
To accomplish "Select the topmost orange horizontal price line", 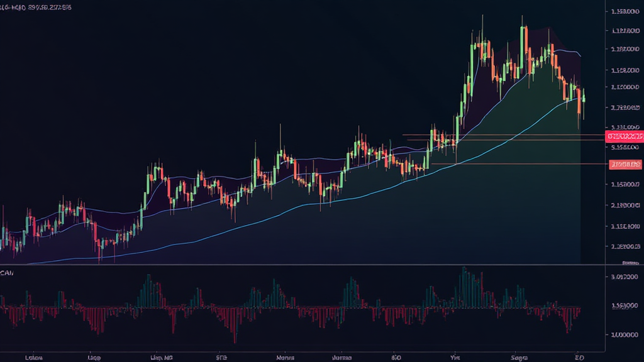I will pos(503,134).
